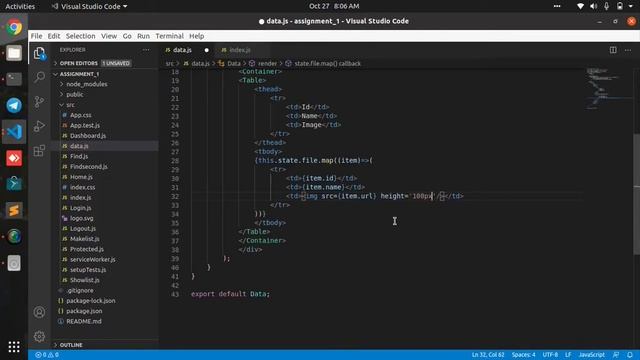Open the Explorer panel more actions ellipsis
Image resolution: width=640 pixels, height=360 pixels.
(x=146, y=50)
